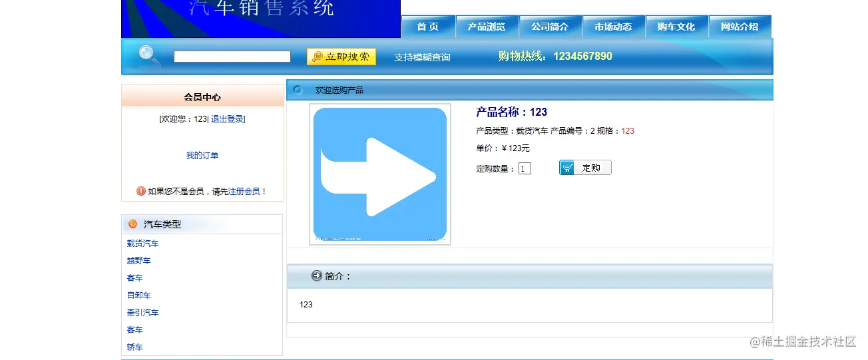
Task: Click the 购物热线：1234567890 text
Action: pyautogui.click(x=555, y=57)
